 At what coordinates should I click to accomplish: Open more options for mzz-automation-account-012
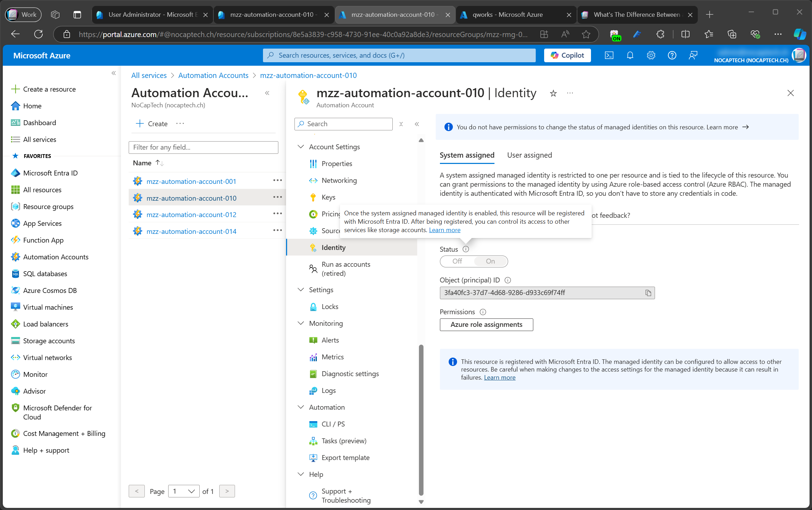click(277, 214)
